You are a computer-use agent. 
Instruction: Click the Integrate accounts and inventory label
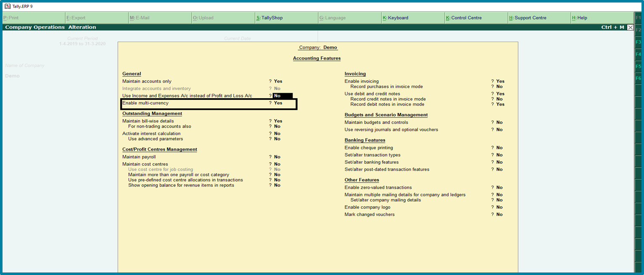pyautogui.click(x=156, y=89)
